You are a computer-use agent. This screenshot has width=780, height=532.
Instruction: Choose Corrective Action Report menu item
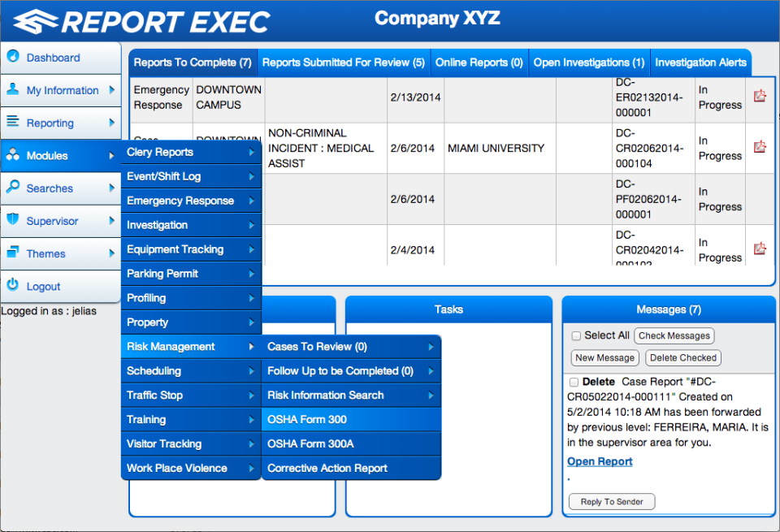[351, 469]
